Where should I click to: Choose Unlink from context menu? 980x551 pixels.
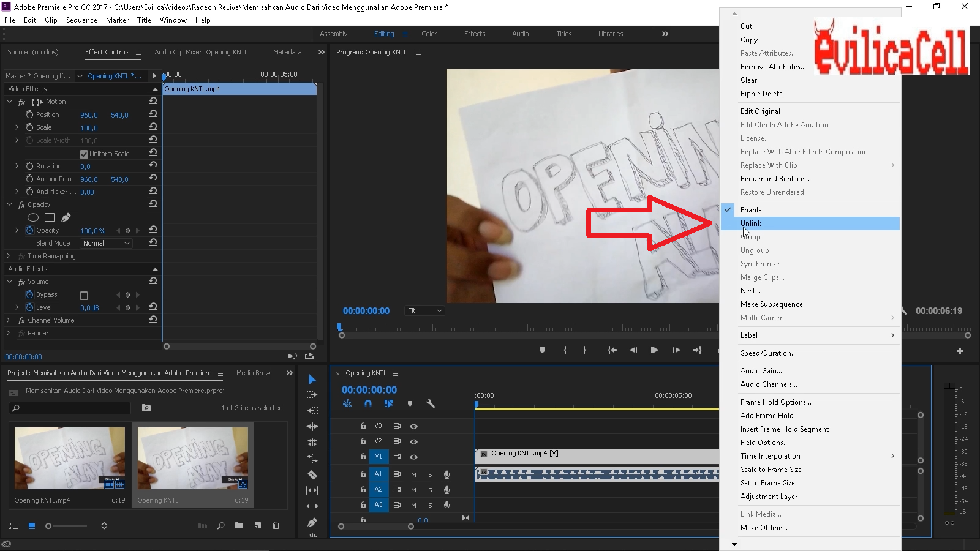810,223
